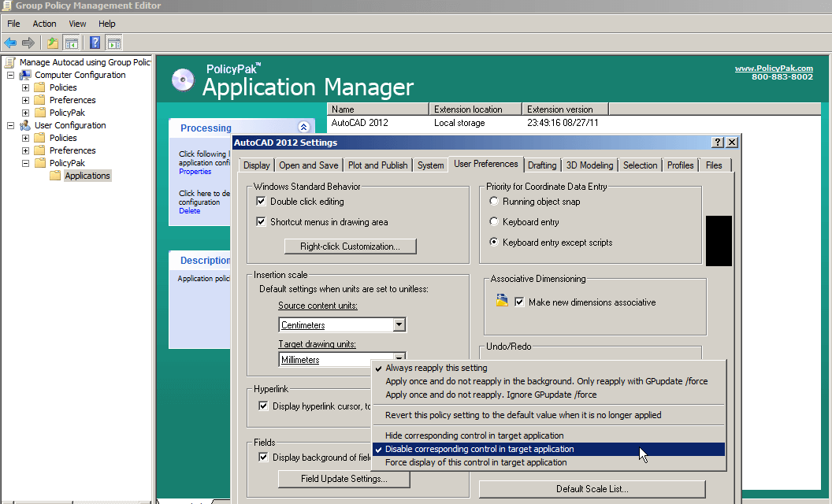832x504 pixels.
Task: Select the User Configuration node icon
Action: 25,125
